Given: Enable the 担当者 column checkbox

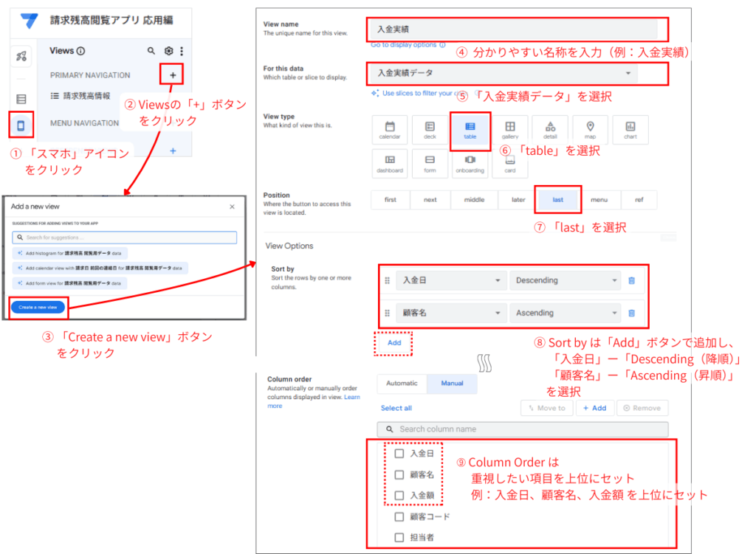Looking at the screenshot, I should (400, 537).
